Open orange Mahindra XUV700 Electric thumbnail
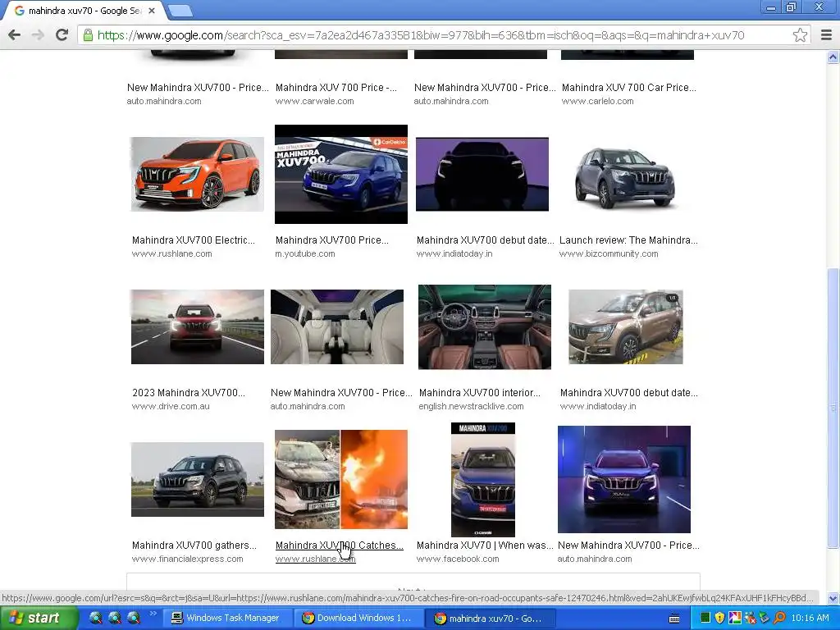840x630 pixels. 197,174
